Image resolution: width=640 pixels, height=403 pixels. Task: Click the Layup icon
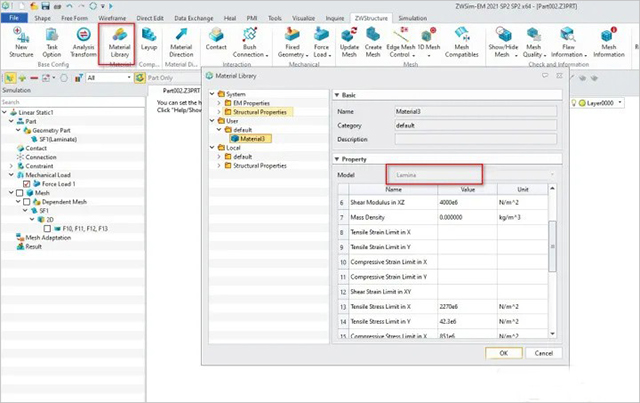click(x=149, y=40)
